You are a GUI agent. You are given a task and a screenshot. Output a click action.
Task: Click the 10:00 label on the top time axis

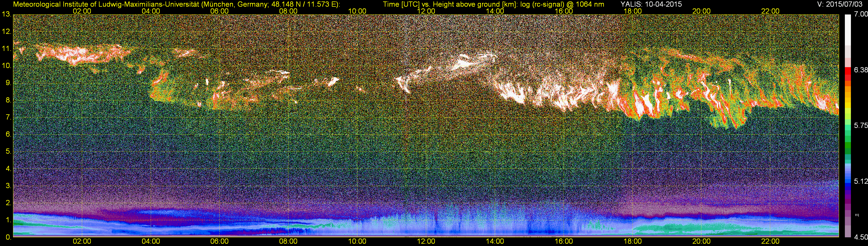coord(357,11)
